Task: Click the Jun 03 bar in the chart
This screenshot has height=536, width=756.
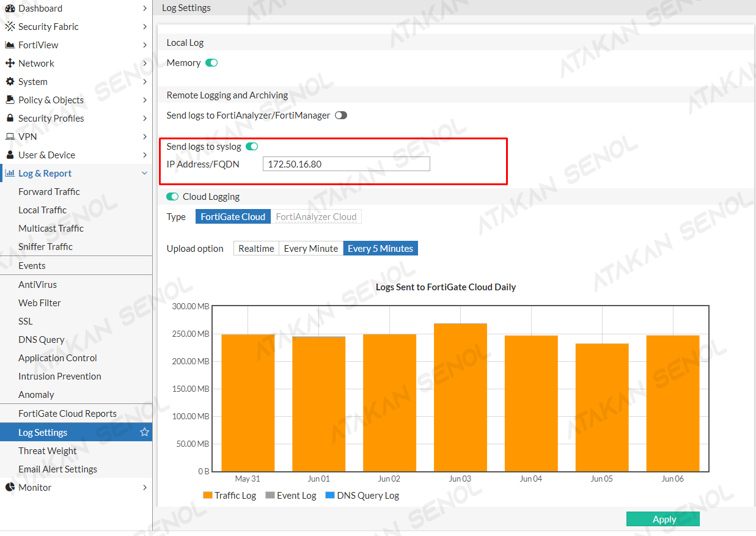Action: [x=460, y=397]
